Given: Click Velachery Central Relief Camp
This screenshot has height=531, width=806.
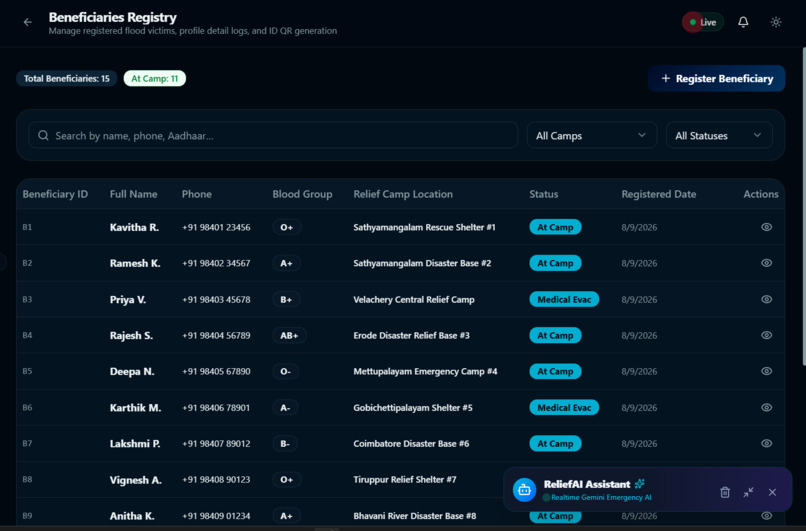Looking at the screenshot, I should coord(414,299).
